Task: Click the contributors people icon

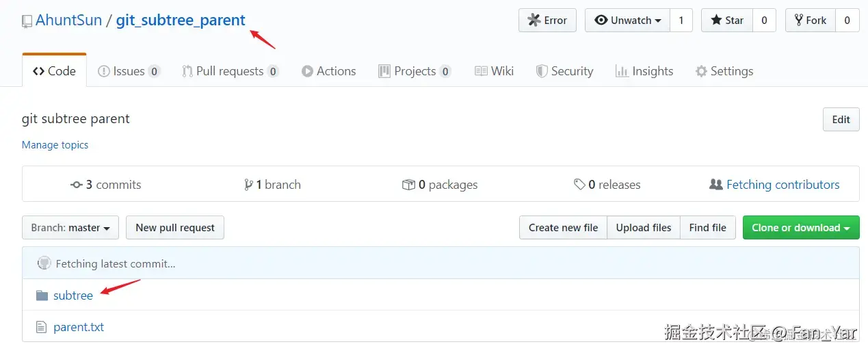Action: pyautogui.click(x=716, y=185)
